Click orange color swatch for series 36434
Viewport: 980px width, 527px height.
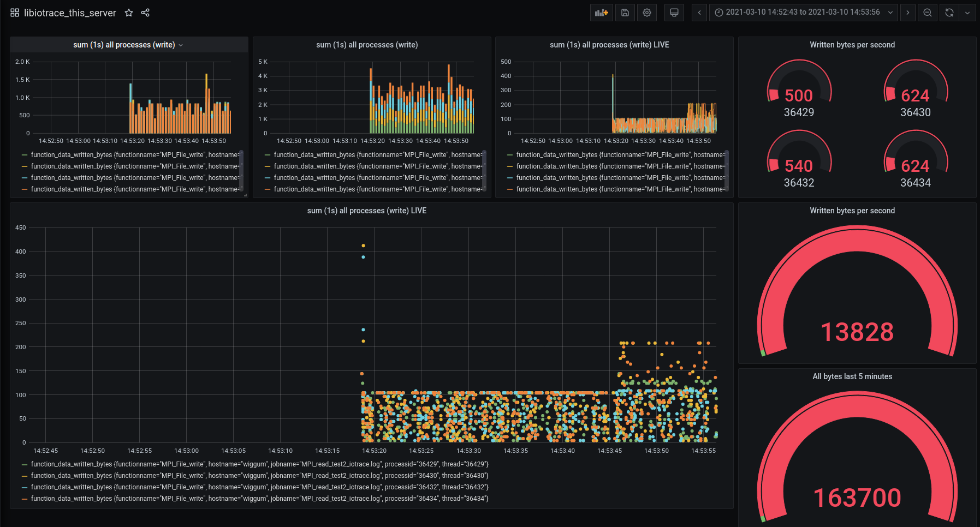click(24, 499)
